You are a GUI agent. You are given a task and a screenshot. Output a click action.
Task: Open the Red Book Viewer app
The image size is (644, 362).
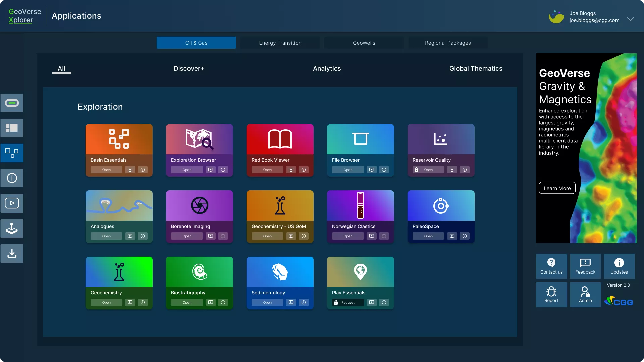tap(267, 170)
